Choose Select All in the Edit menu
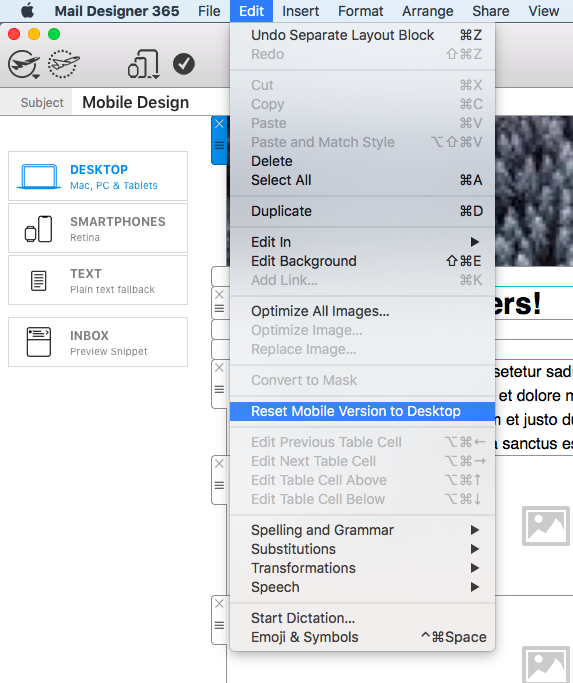Viewport: 573px width, 683px height. pyautogui.click(x=363, y=180)
